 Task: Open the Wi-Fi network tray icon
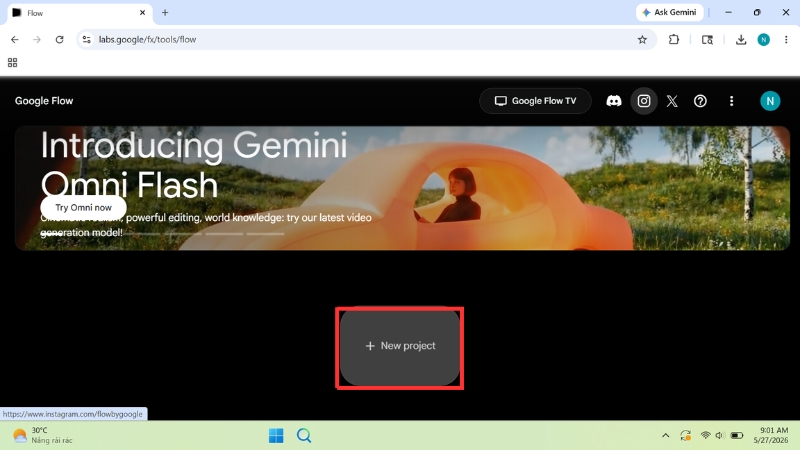(705, 435)
